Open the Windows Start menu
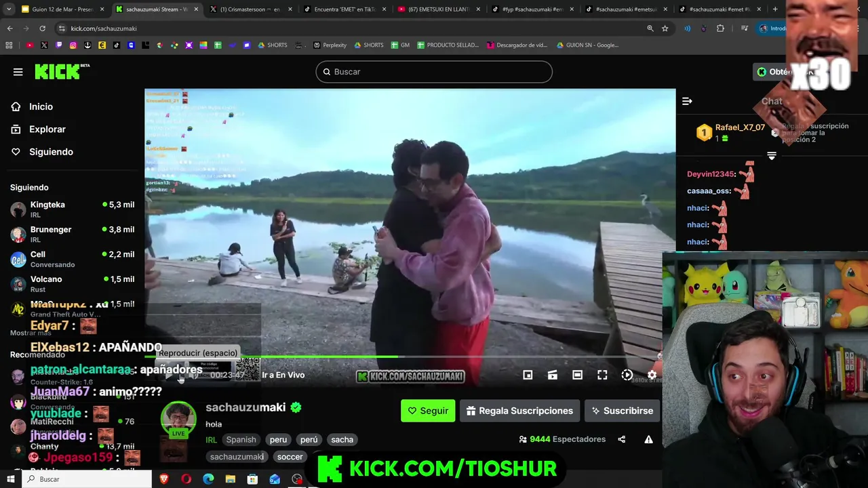This screenshot has width=868, height=488. coord(10,479)
